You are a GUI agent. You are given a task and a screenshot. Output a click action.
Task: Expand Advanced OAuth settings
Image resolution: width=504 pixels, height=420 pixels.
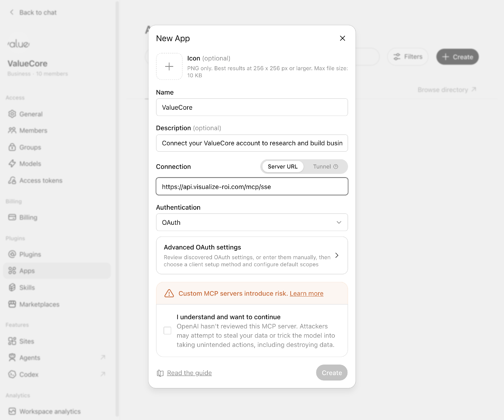click(252, 255)
